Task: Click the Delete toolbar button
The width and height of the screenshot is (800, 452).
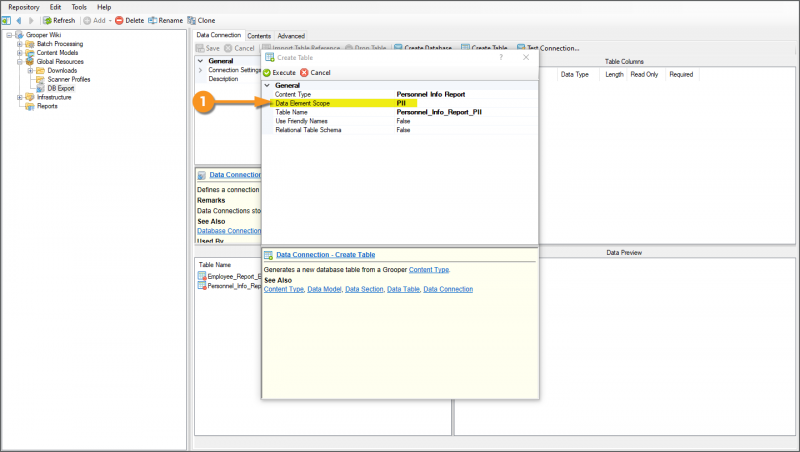Action: [130, 20]
